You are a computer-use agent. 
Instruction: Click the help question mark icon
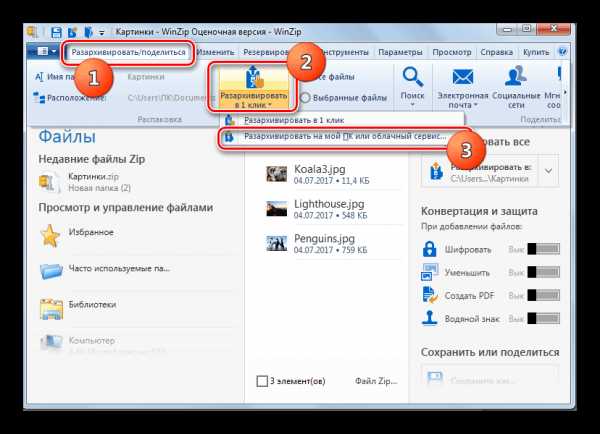coord(562,52)
